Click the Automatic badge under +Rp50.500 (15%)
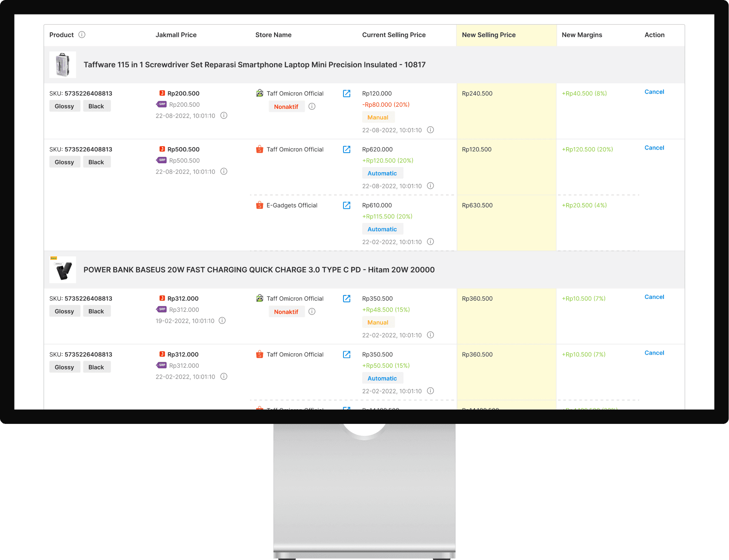 (x=382, y=378)
